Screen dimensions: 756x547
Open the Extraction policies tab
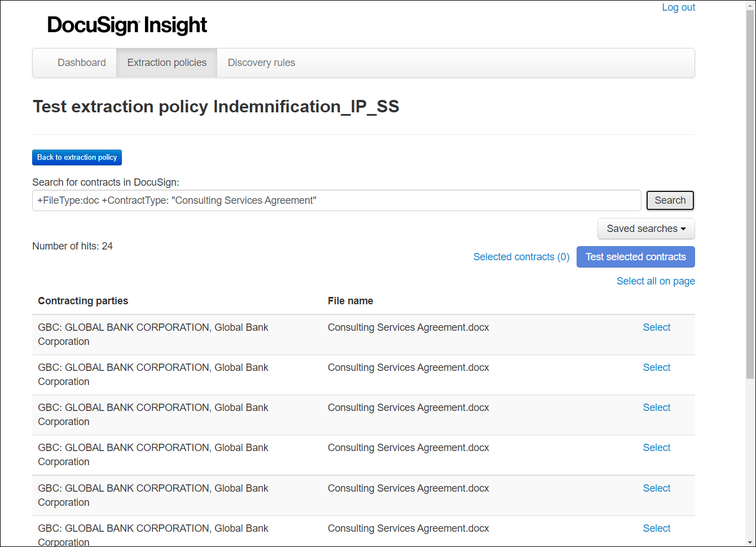point(166,62)
